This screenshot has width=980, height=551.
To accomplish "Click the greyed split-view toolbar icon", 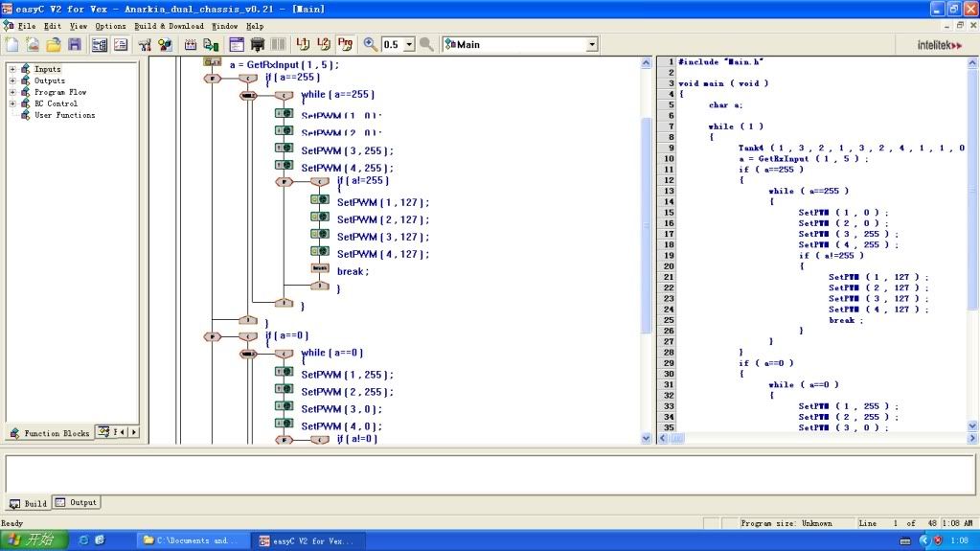I will 278,44.
